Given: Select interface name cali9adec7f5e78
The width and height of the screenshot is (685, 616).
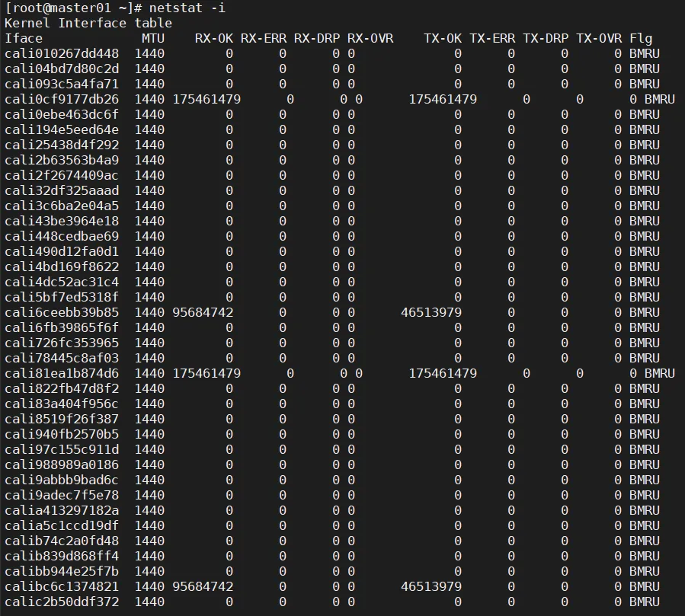Looking at the screenshot, I should tap(62, 496).
